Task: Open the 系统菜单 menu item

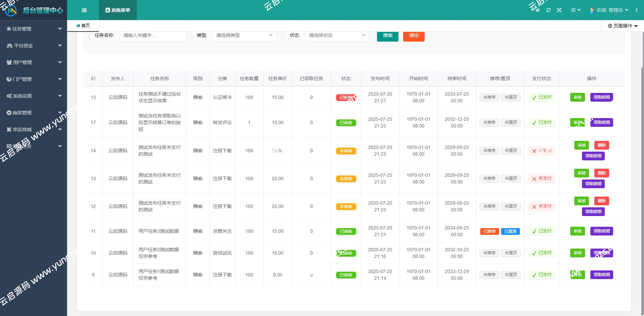Action: click(118, 10)
